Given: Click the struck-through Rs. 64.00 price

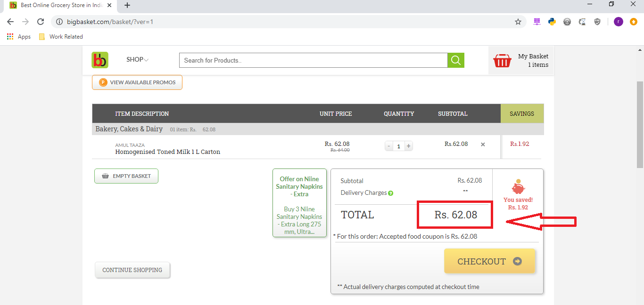Looking at the screenshot, I should 340,150.
